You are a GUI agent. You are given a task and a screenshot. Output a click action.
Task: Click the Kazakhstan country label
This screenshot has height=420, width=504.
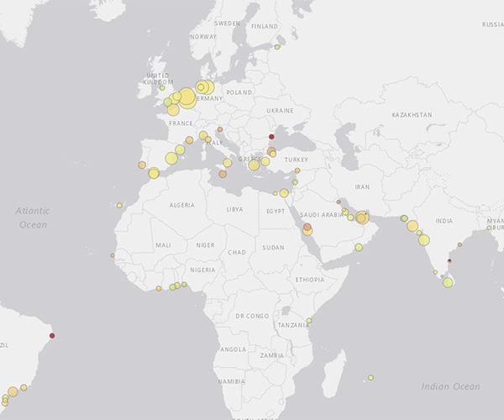pyautogui.click(x=412, y=114)
